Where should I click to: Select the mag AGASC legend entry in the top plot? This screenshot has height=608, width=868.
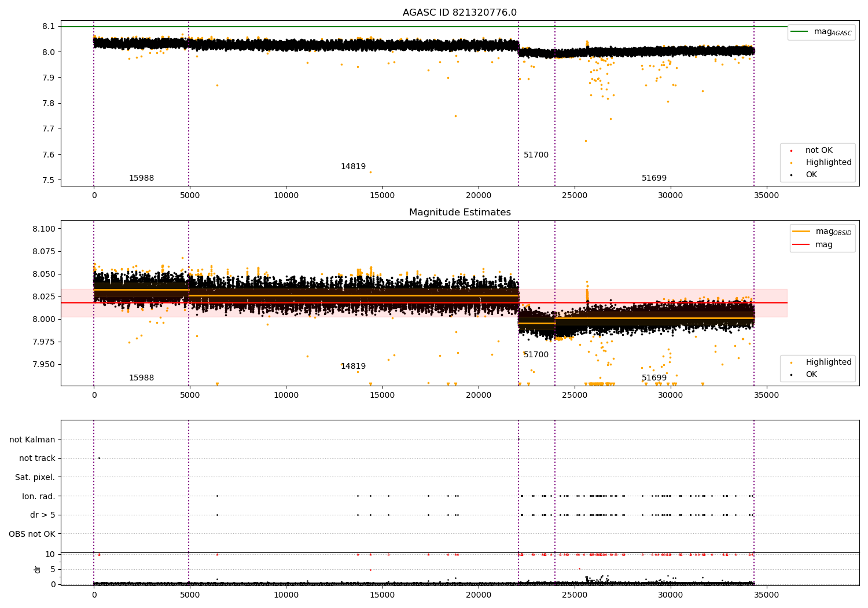[x=821, y=32]
